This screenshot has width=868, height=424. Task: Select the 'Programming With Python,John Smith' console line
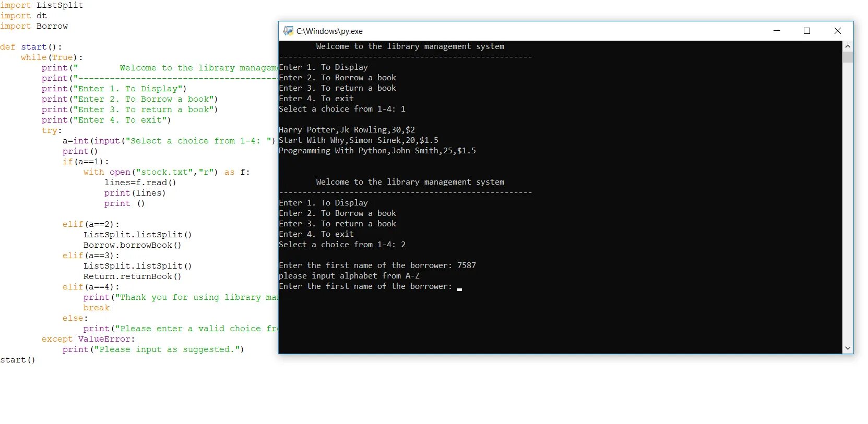[377, 151]
